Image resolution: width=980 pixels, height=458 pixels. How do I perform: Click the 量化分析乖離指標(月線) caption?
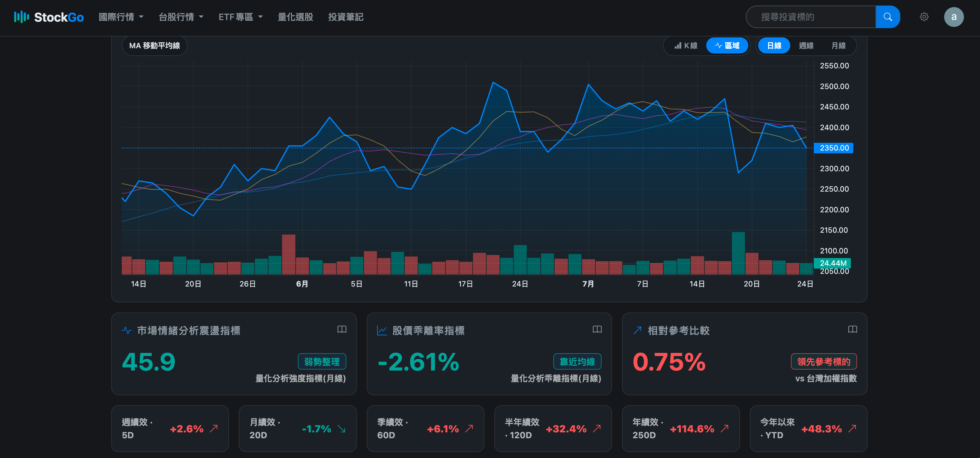coord(556,379)
